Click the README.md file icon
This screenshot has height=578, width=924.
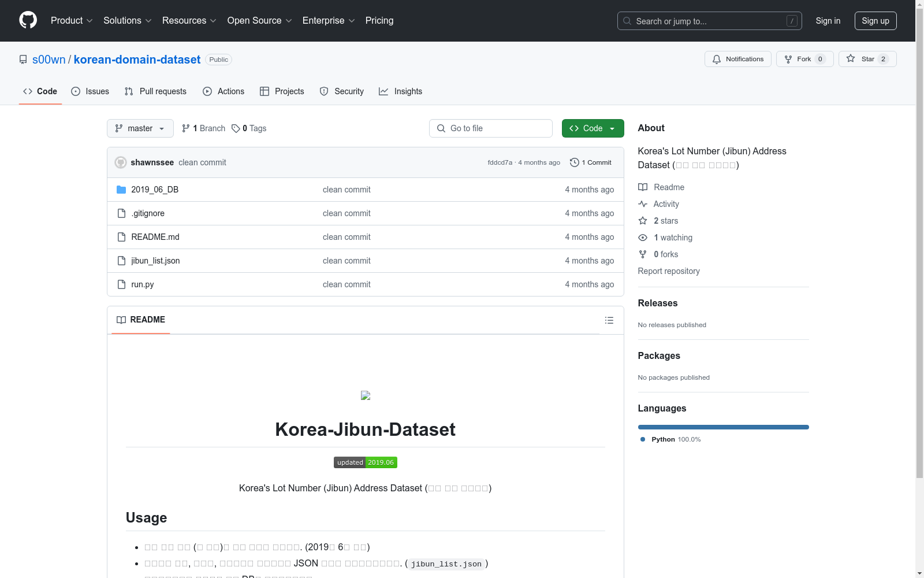(121, 237)
